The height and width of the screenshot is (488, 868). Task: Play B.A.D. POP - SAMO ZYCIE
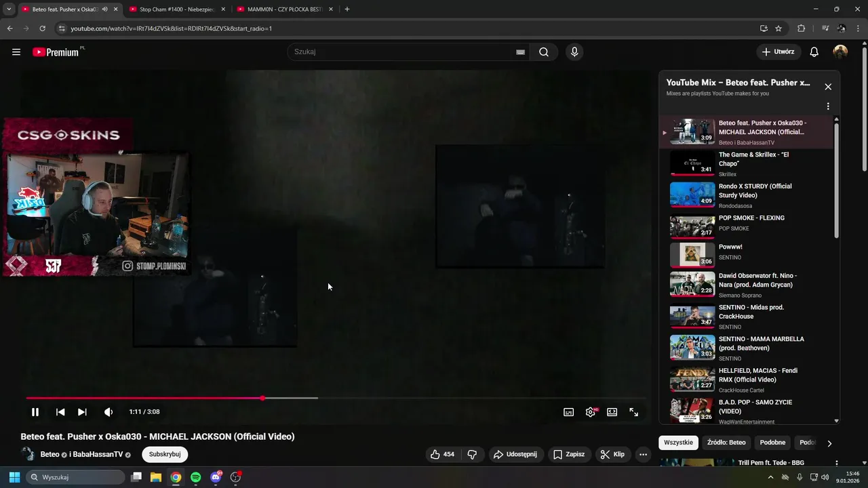click(x=746, y=410)
